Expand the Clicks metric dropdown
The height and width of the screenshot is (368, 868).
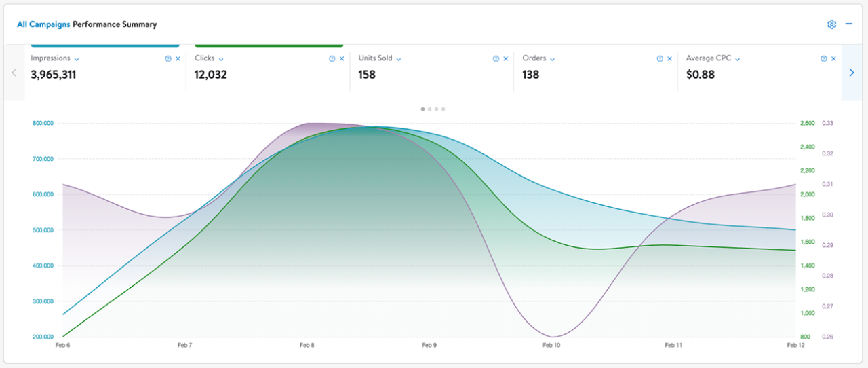pos(222,59)
